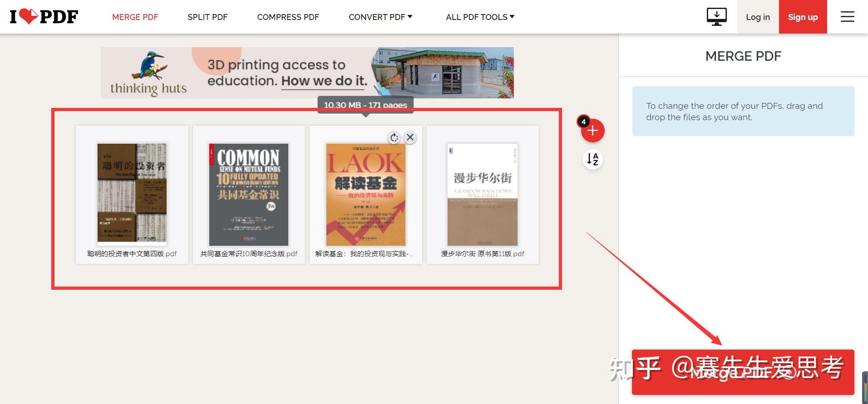The height and width of the screenshot is (404, 868).
Task: Click the Sign up button
Action: 803,17
